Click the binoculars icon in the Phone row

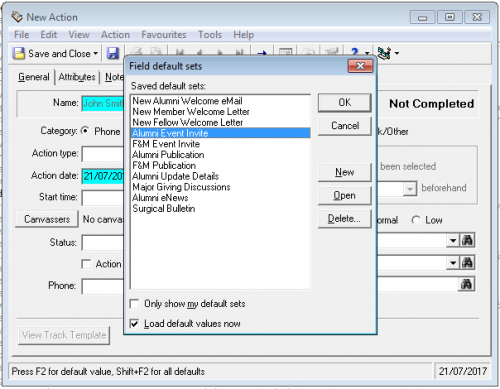point(466,284)
